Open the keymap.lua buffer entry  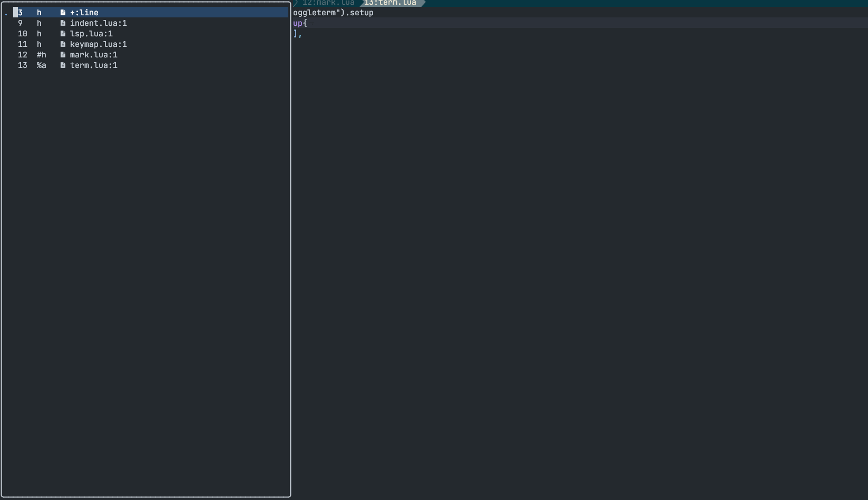click(98, 44)
